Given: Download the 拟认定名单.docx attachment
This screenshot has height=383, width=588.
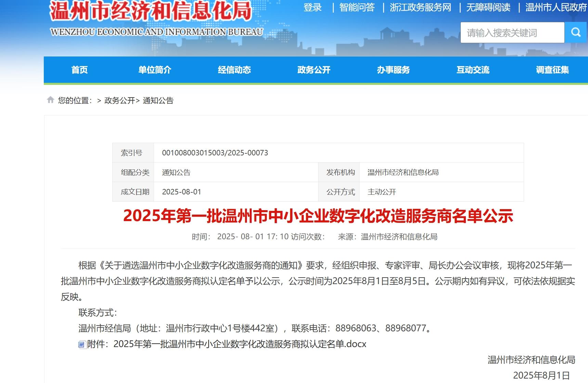Looking at the screenshot, I should click(239, 344).
